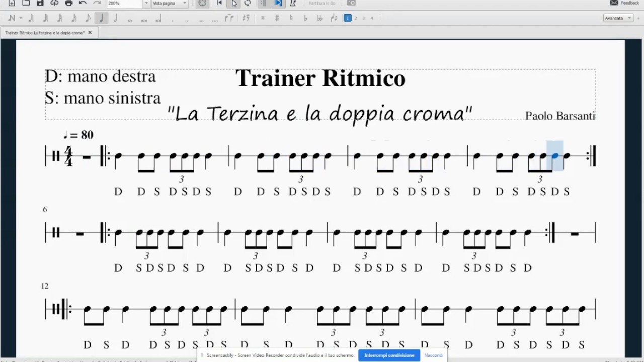Click Interrompi condivisione in the Screencastify bar

point(389,355)
